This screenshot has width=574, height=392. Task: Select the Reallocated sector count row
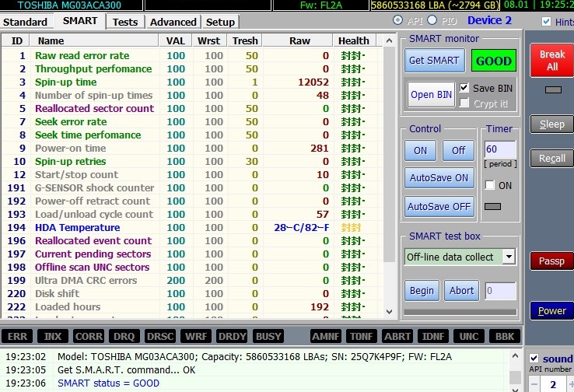[193, 109]
